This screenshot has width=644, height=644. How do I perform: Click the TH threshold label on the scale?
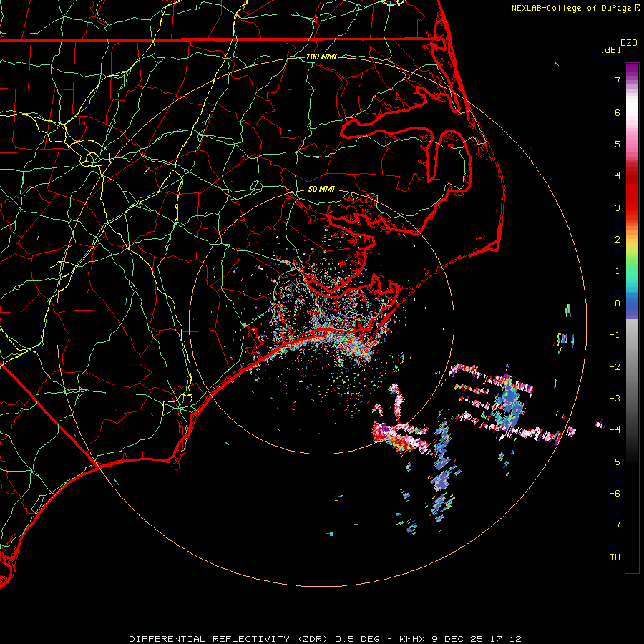pyautogui.click(x=615, y=557)
